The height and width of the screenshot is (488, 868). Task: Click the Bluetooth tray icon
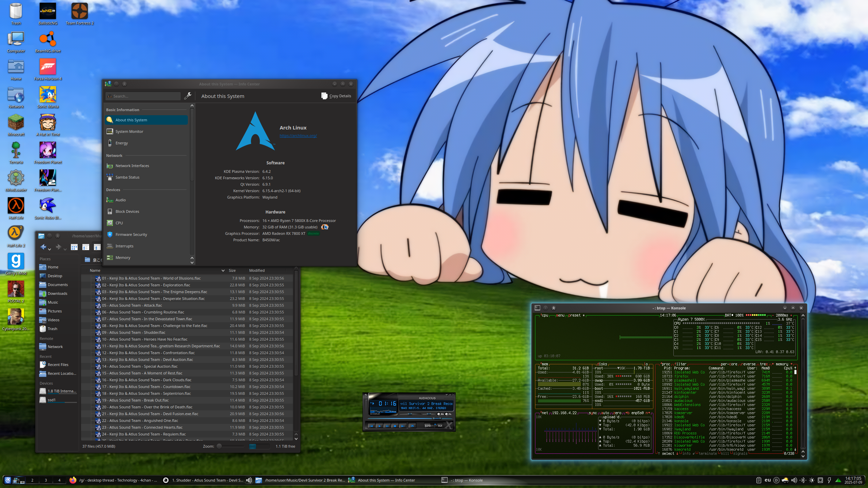803,480
